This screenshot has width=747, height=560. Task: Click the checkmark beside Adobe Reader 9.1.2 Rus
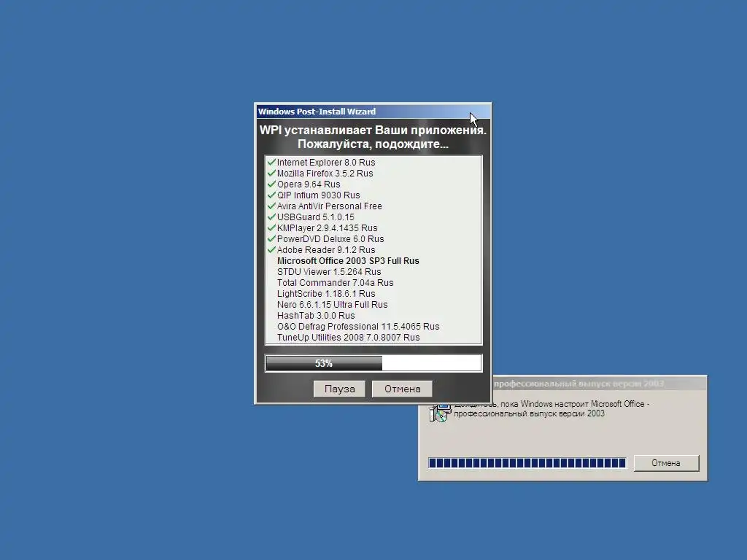tap(271, 249)
